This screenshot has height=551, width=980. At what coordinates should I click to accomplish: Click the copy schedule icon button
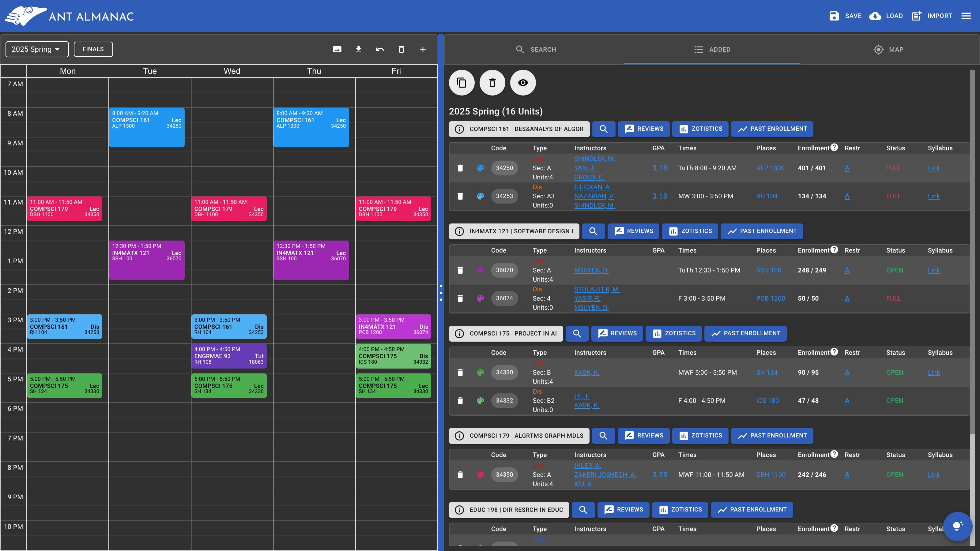click(462, 83)
